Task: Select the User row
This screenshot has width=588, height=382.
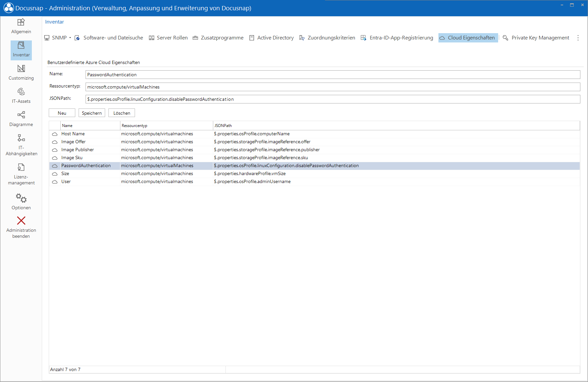Action: pyautogui.click(x=314, y=182)
